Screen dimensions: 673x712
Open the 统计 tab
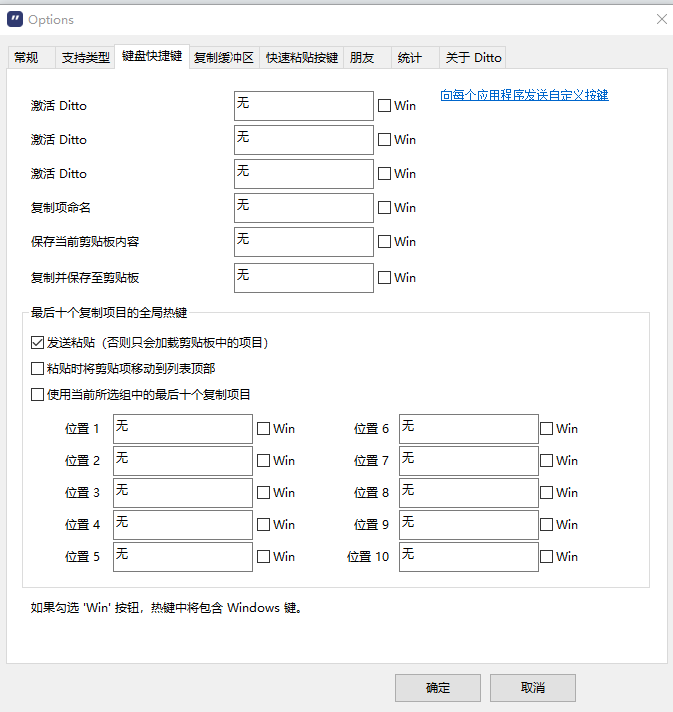click(415, 58)
